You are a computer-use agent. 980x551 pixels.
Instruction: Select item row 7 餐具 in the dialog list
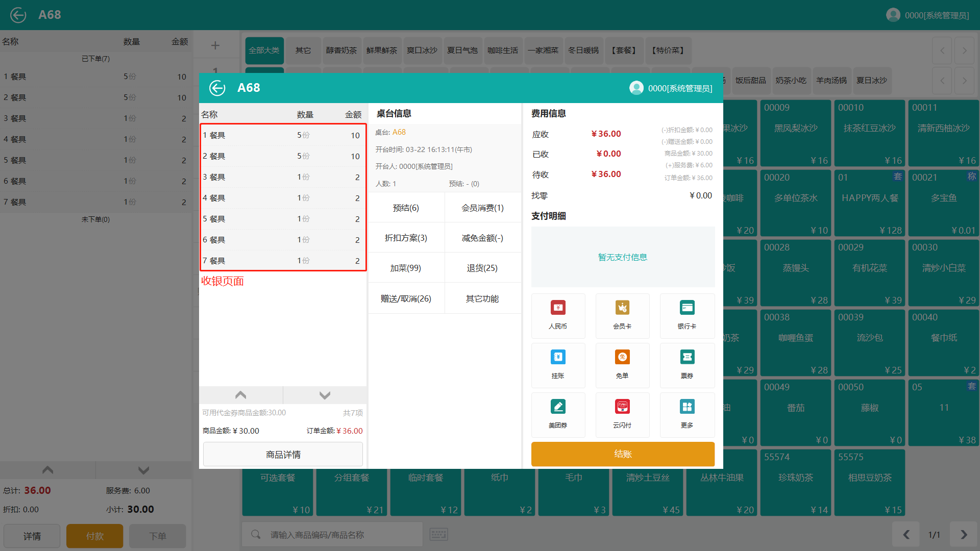coord(283,261)
